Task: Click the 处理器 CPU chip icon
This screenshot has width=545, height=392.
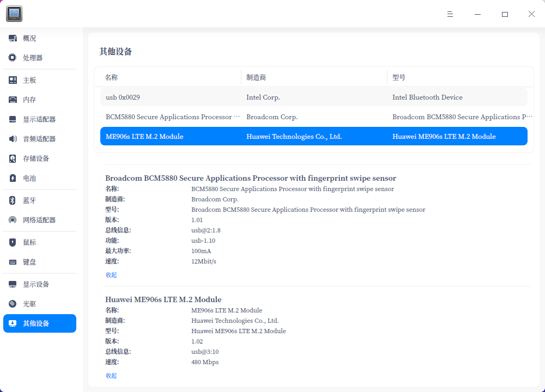Action: (13, 58)
